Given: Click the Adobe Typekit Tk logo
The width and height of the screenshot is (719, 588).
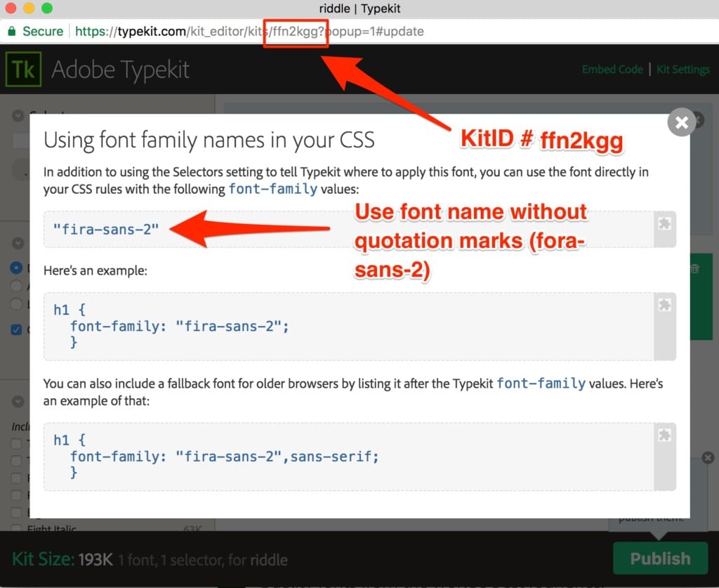Looking at the screenshot, I should 23,70.
